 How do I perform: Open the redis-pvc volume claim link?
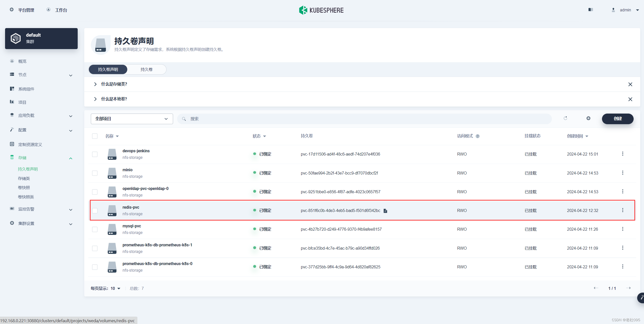(x=131, y=207)
